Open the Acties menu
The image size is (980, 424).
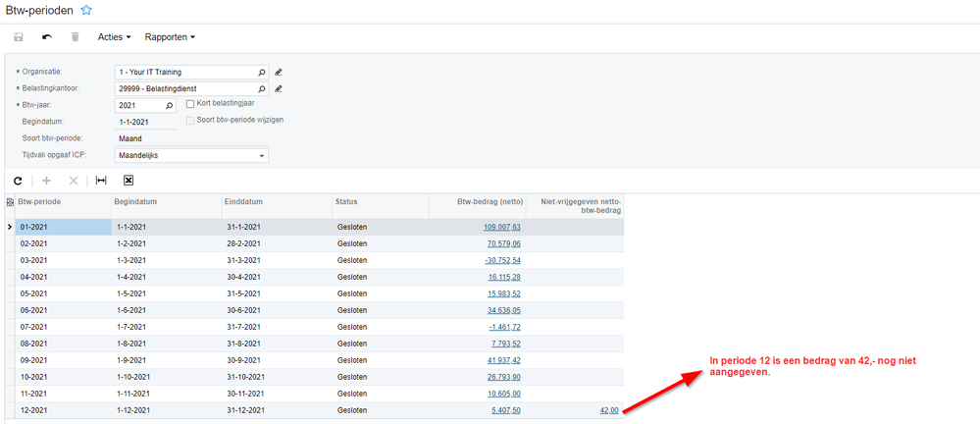click(x=115, y=37)
